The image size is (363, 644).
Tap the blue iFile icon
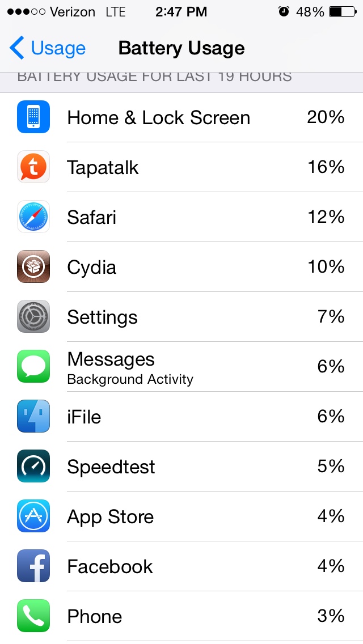33,416
